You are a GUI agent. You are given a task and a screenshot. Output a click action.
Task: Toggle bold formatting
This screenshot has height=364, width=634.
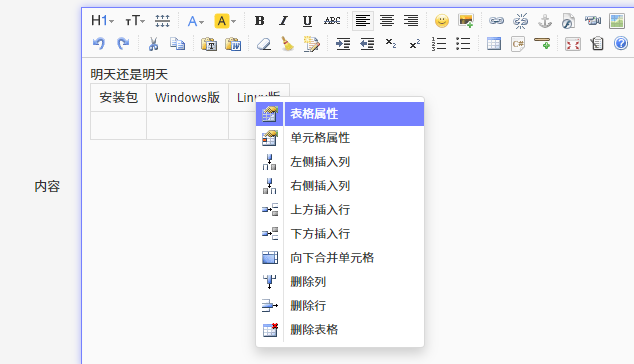point(260,21)
